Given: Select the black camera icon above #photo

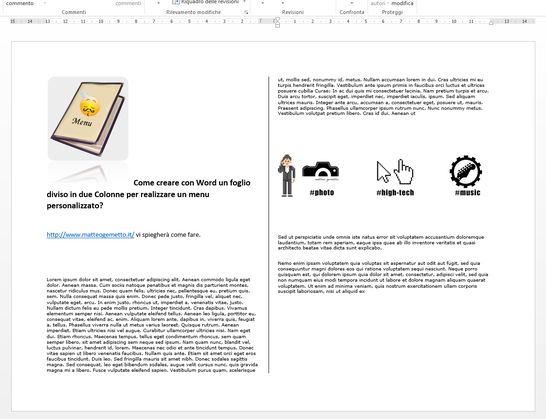Looking at the screenshot, I should pyautogui.click(x=320, y=171).
